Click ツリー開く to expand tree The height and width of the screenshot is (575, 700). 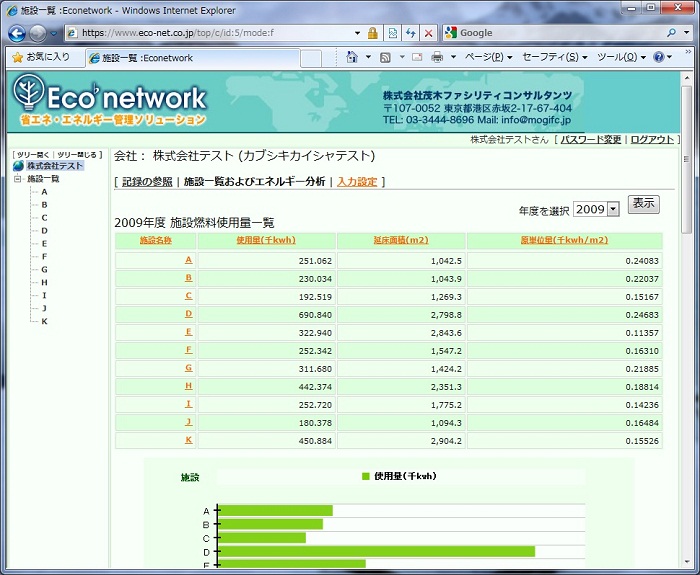click(33, 154)
